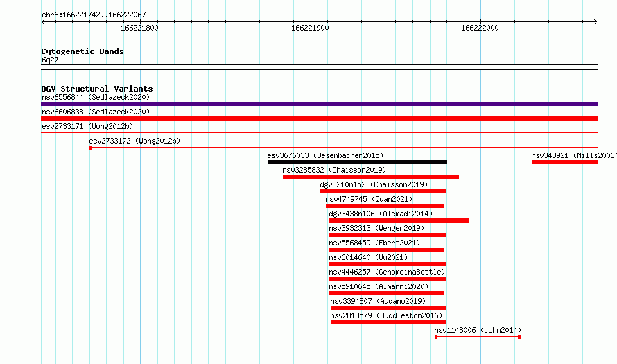Viewport: 617px width, 364px height.
Task: Select the red bar under nsv6014640
Action: (388, 264)
